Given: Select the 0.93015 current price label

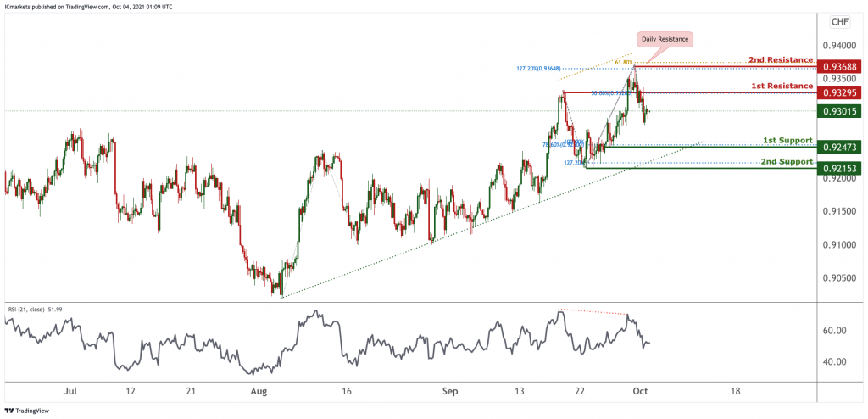Looking at the screenshot, I should (x=839, y=111).
